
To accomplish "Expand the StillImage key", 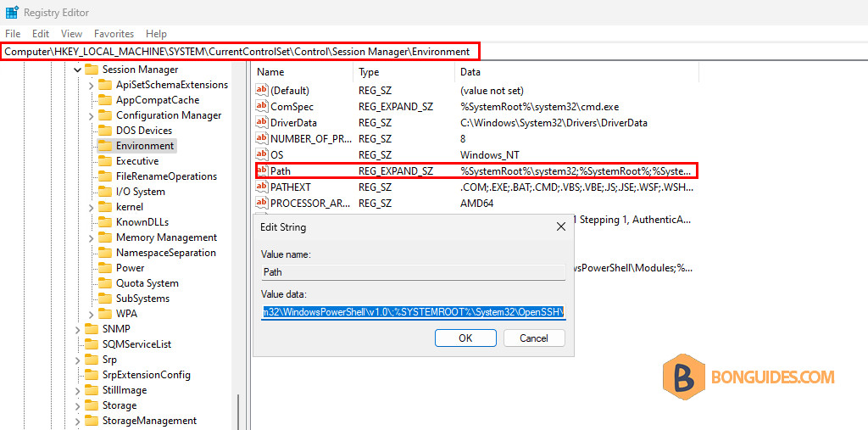I will tap(78, 390).
